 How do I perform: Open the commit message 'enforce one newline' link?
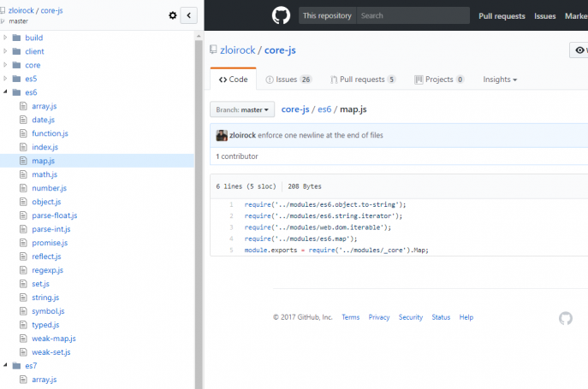click(x=320, y=135)
